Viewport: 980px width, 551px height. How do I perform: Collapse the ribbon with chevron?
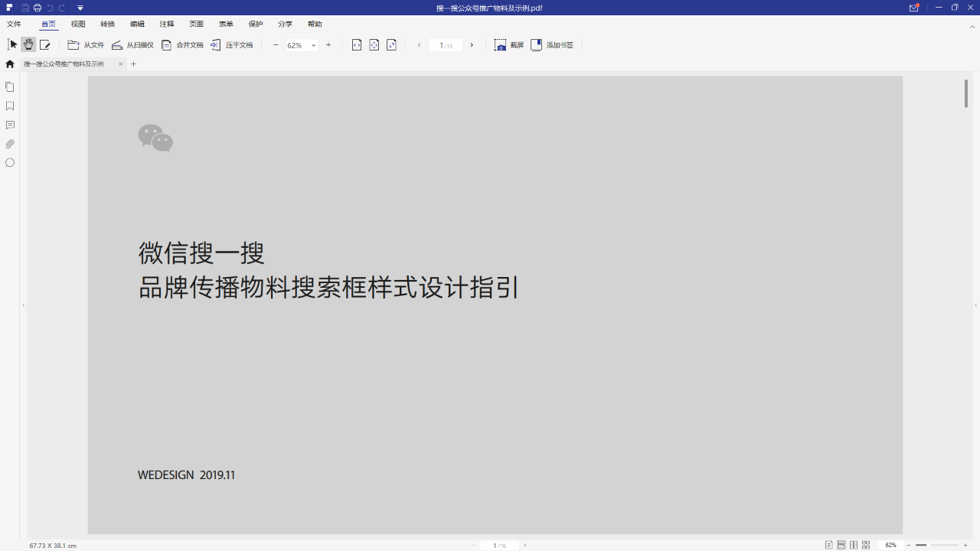(972, 26)
